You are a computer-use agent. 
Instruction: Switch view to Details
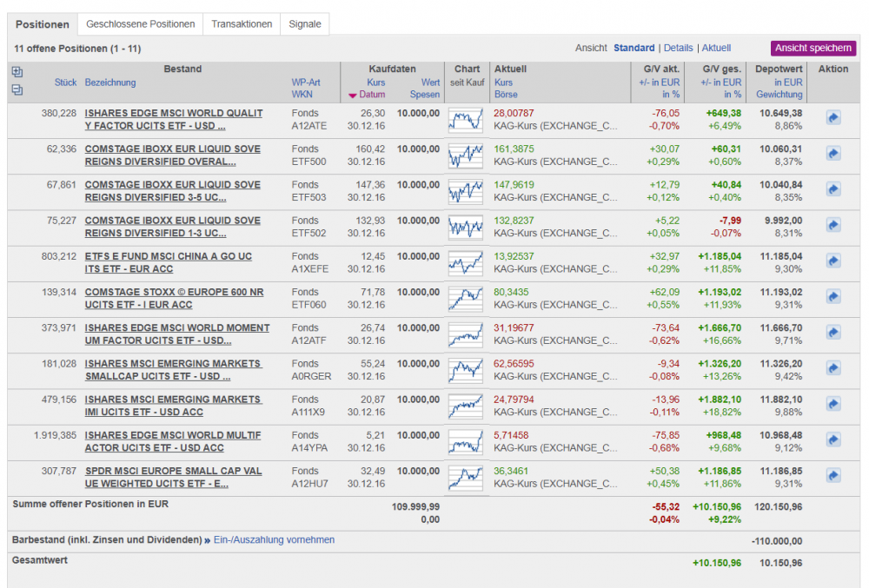(678, 48)
